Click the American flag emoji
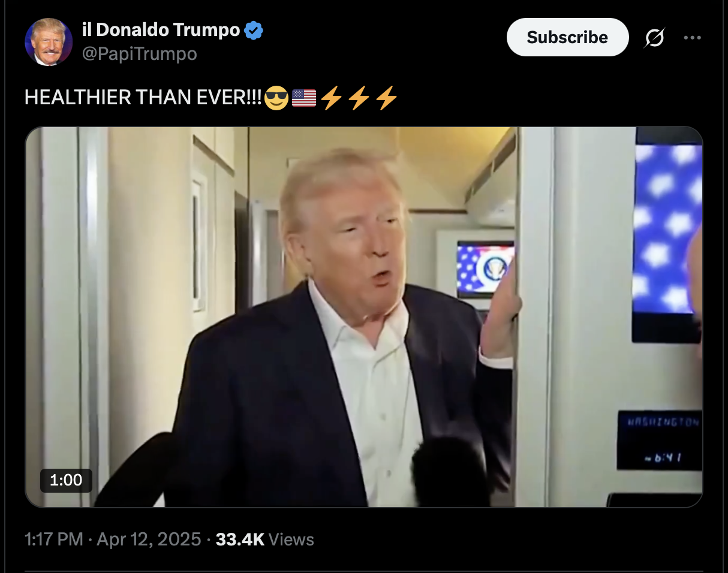 (304, 98)
